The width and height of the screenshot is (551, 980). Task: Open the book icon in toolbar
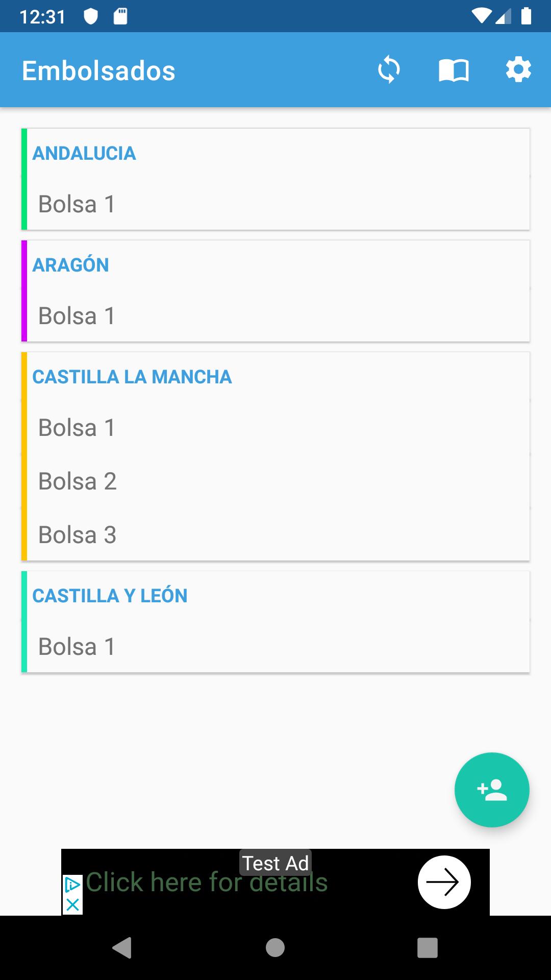click(454, 70)
